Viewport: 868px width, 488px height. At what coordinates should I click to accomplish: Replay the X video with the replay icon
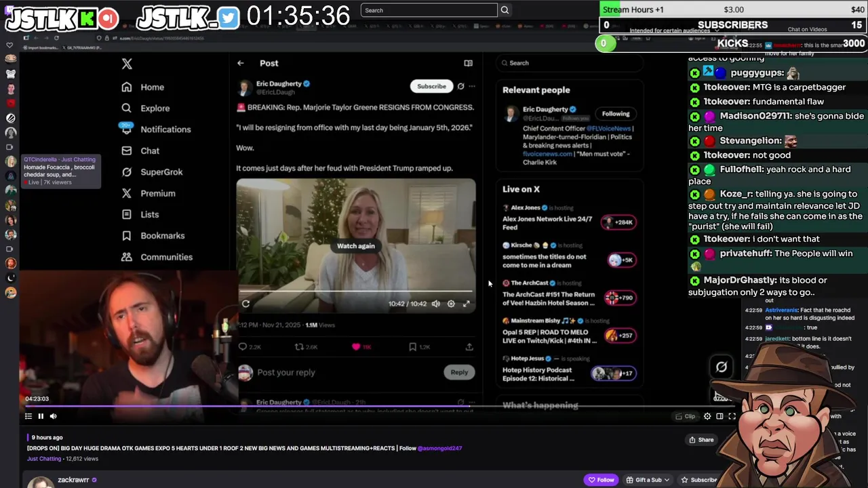click(245, 304)
